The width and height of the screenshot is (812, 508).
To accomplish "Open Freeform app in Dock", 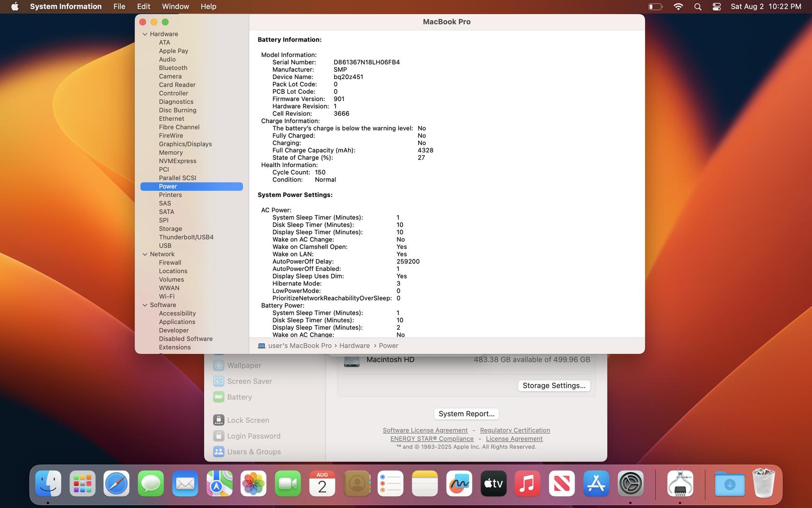I will point(459,484).
